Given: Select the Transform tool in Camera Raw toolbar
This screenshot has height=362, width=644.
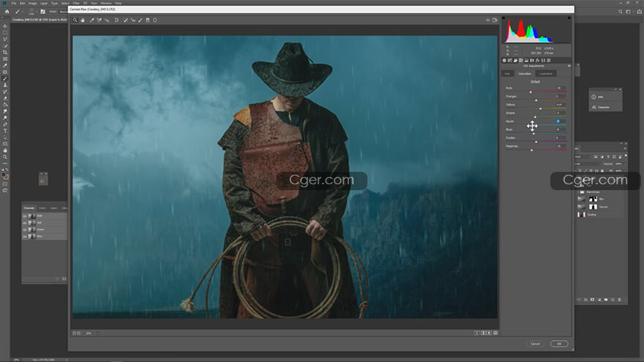Looking at the screenshot, I should pyautogui.click(x=116, y=20).
